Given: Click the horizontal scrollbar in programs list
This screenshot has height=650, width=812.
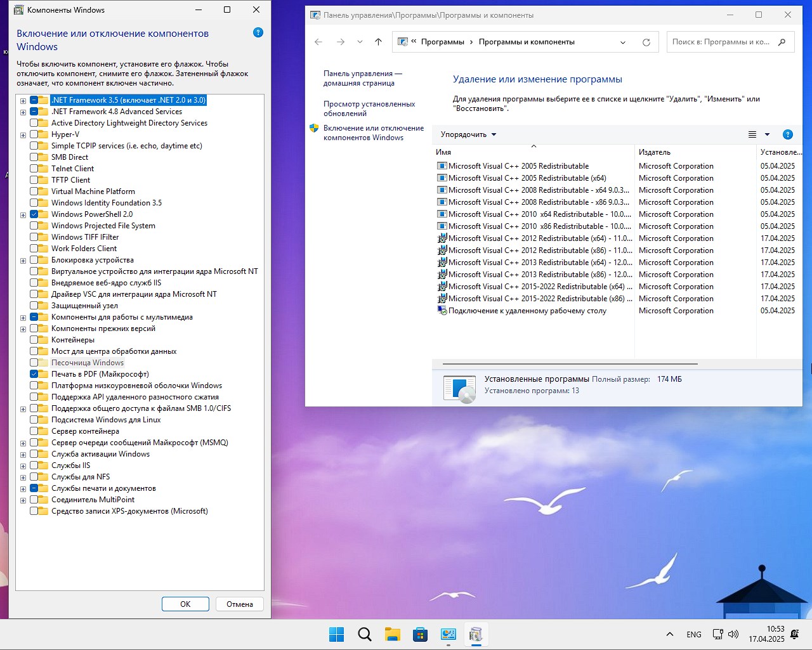Looking at the screenshot, I should [570, 364].
